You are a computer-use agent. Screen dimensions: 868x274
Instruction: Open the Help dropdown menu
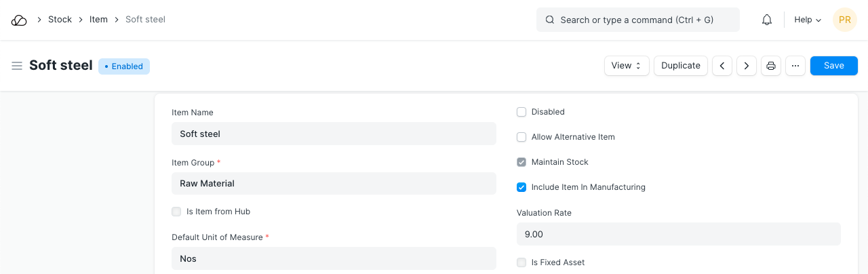coord(808,20)
